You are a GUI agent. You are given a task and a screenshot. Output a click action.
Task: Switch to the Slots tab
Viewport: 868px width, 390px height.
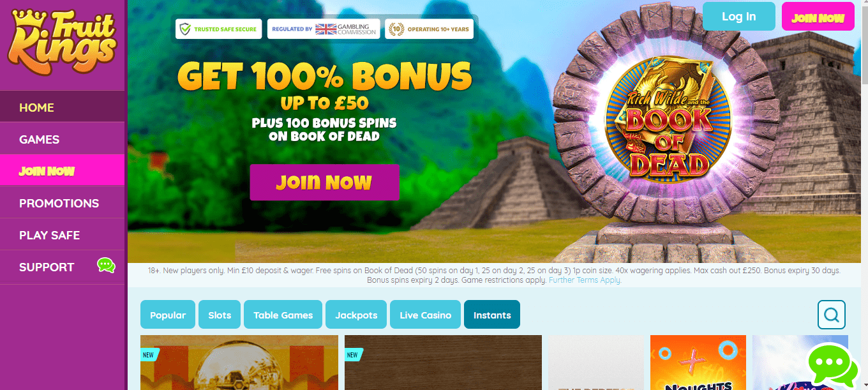pyautogui.click(x=220, y=315)
